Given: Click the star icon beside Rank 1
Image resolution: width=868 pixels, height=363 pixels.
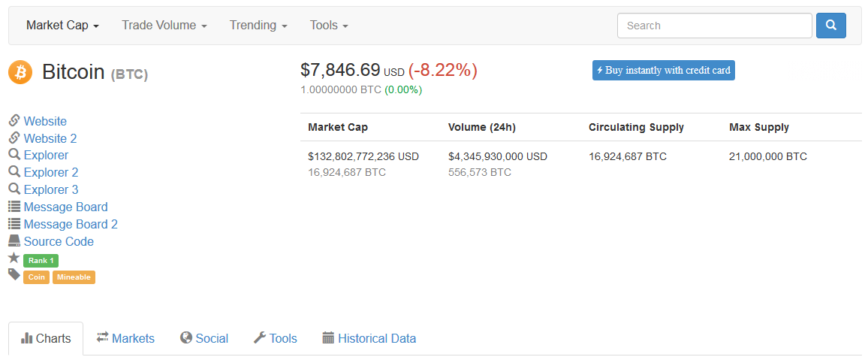Looking at the screenshot, I should coord(14,258).
